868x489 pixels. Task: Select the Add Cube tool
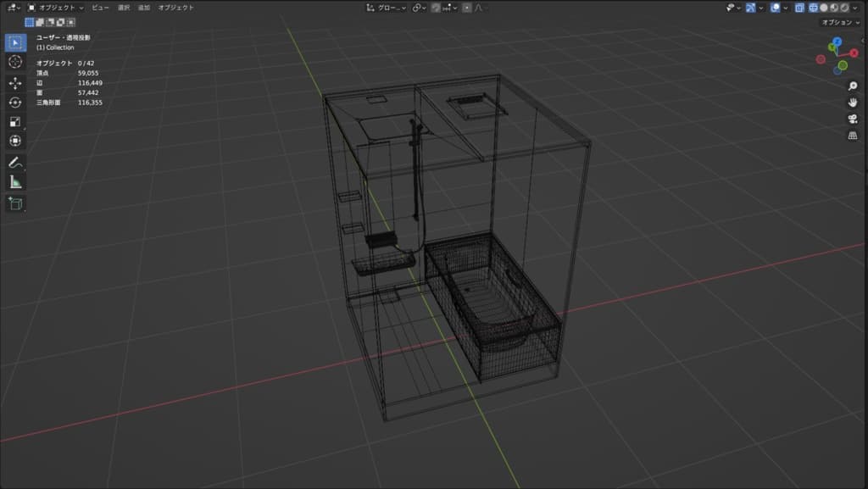point(15,203)
